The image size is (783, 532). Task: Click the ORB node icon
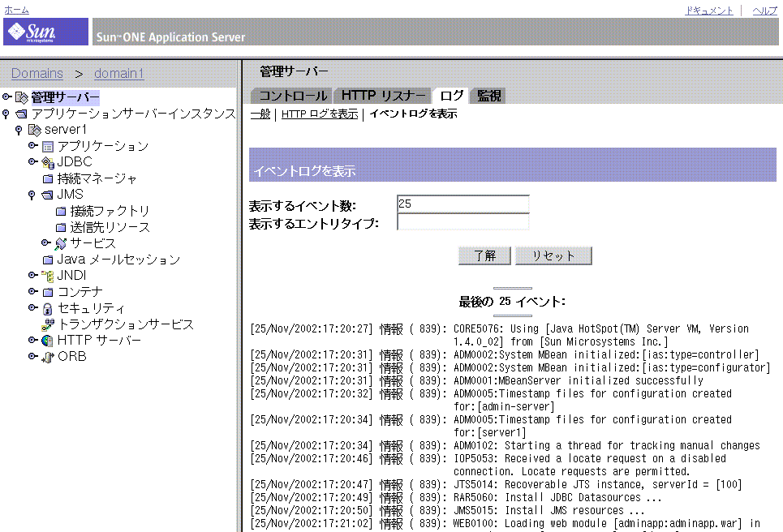coord(47,358)
